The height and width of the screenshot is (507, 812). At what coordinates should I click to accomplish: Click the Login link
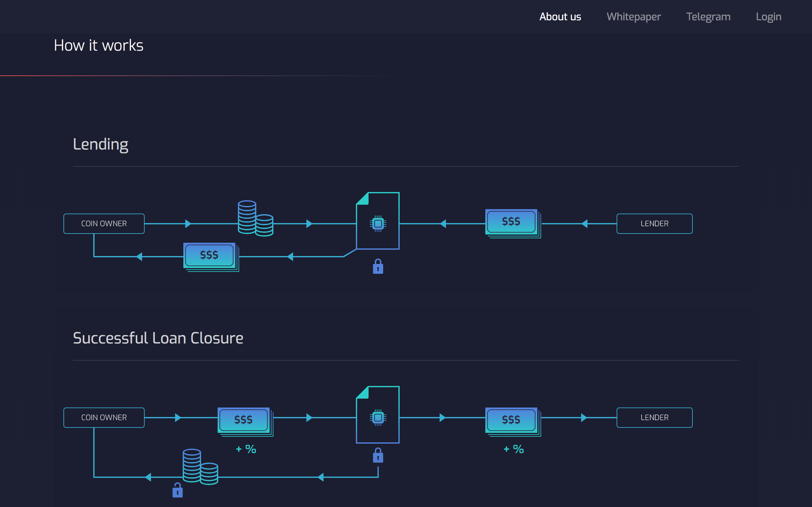coord(769,16)
